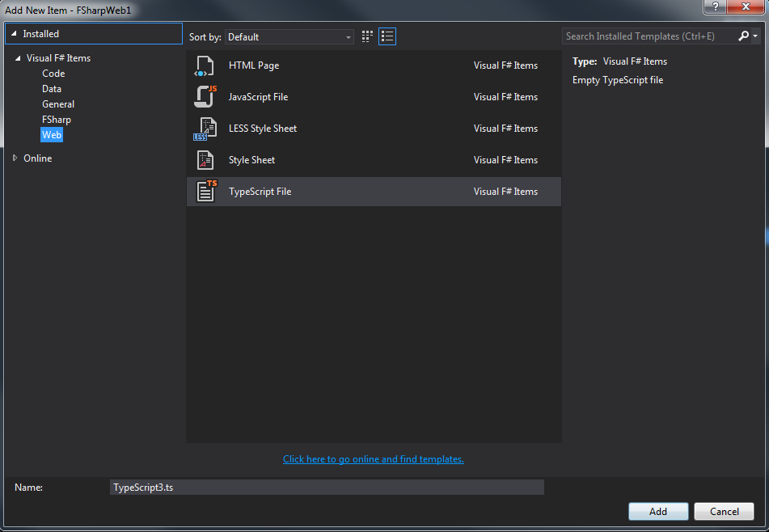Expand the Online templates section
The image size is (769, 532).
coord(15,158)
